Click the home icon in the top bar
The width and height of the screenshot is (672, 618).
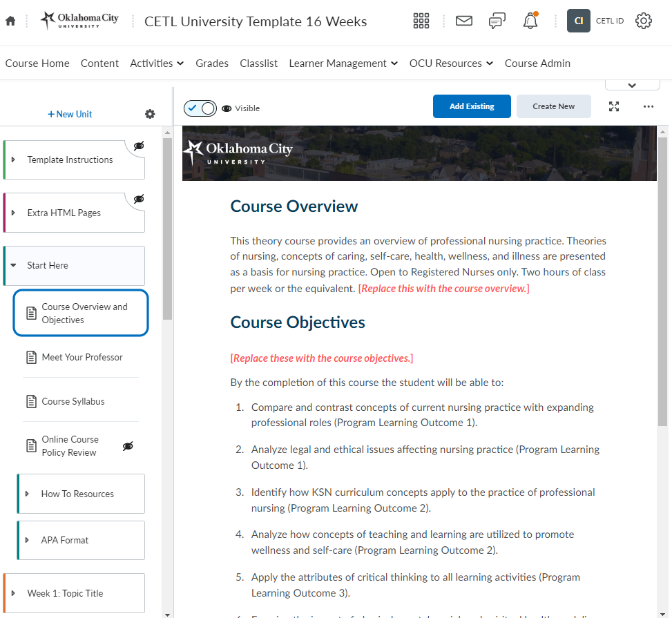(x=10, y=21)
